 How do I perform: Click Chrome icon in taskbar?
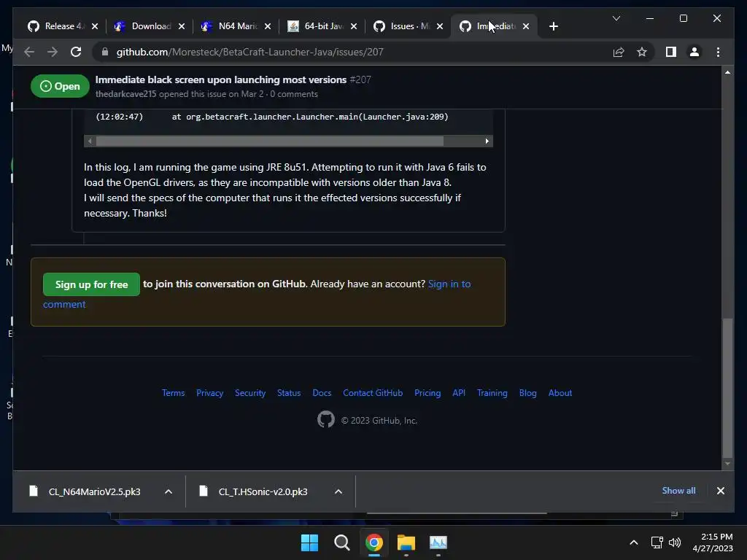pos(374,542)
